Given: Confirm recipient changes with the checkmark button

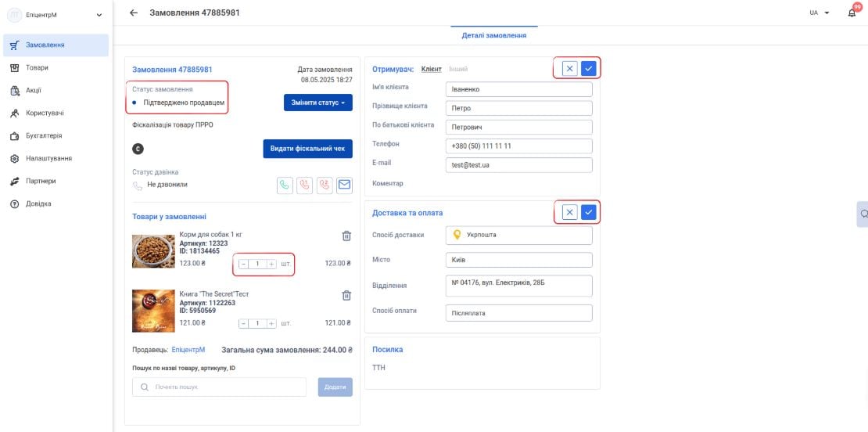Looking at the screenshot, I should point(589,69).
